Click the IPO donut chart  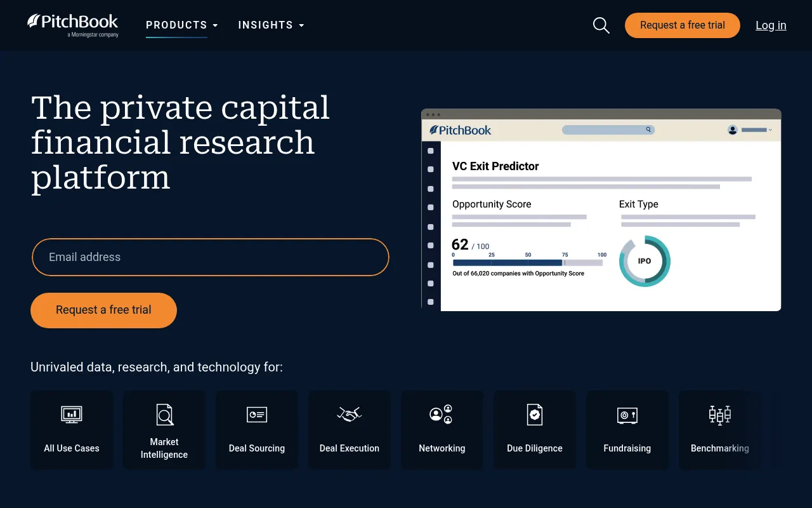pyautogui.click(x=645, y=261)
